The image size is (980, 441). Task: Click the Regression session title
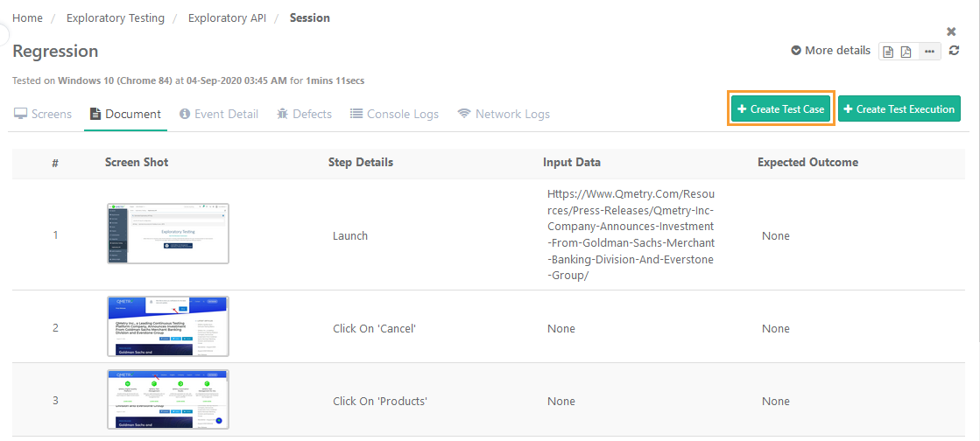coord(55,52)
